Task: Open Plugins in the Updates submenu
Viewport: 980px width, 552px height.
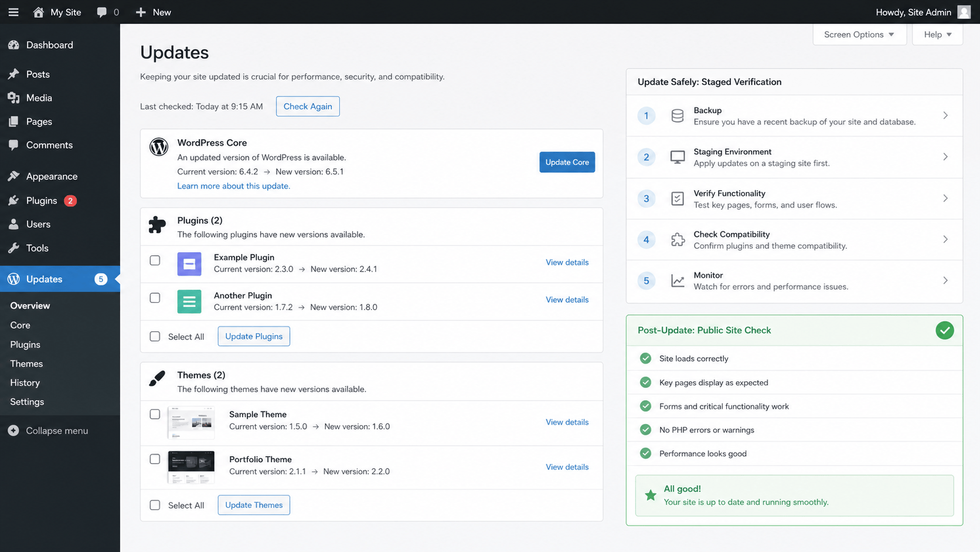Action: pos(25,344)
